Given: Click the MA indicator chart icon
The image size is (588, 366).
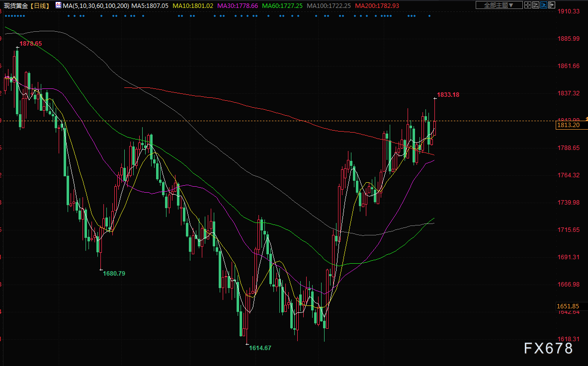Looking at the screenshot, I should point(58,5).
